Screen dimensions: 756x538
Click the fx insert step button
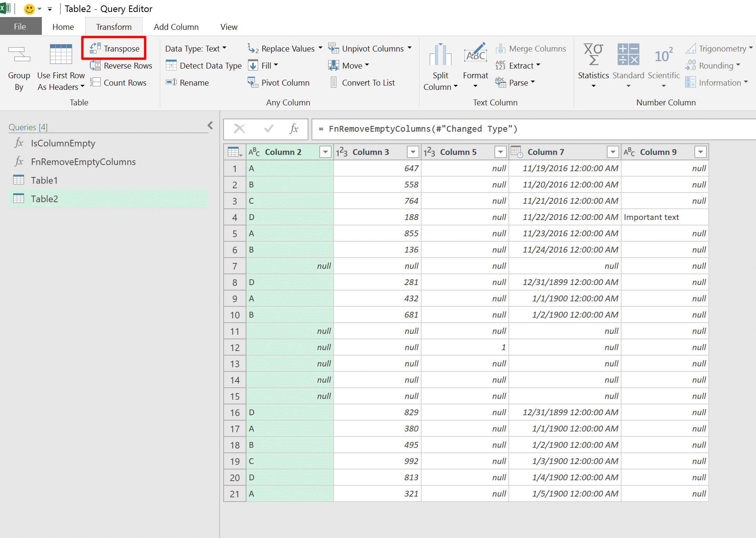(294, 129)
